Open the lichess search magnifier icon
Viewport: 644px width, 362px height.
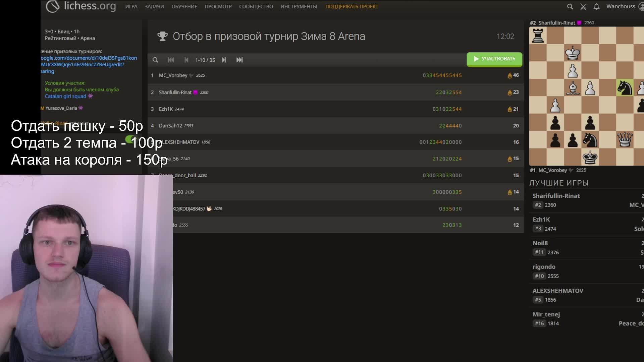point(570,6)
